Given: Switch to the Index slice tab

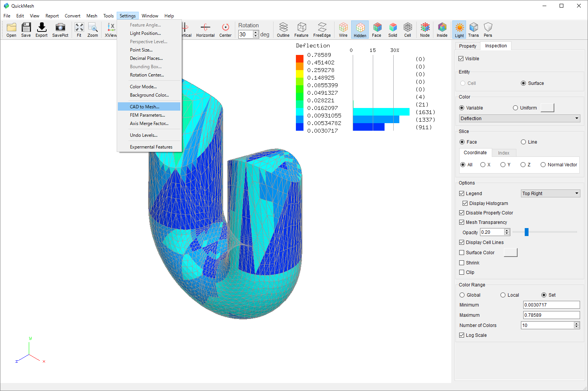Looking at the screenshot, I should 504,153.
